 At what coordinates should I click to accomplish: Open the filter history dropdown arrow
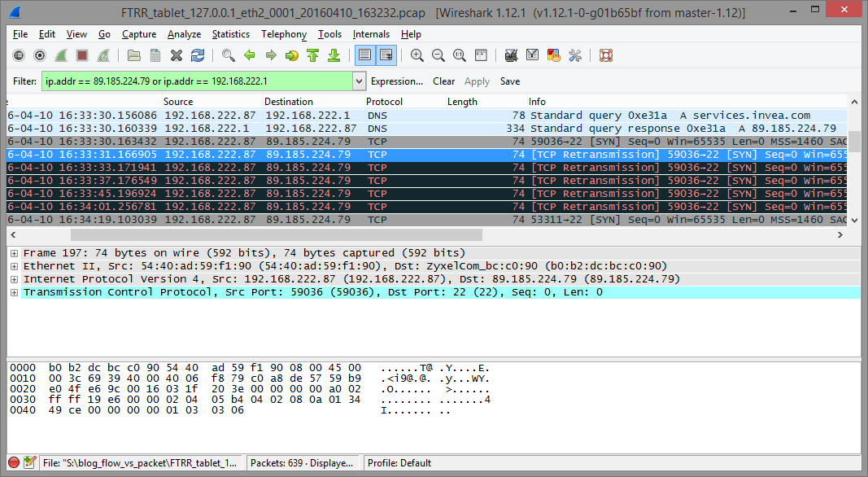360,81
